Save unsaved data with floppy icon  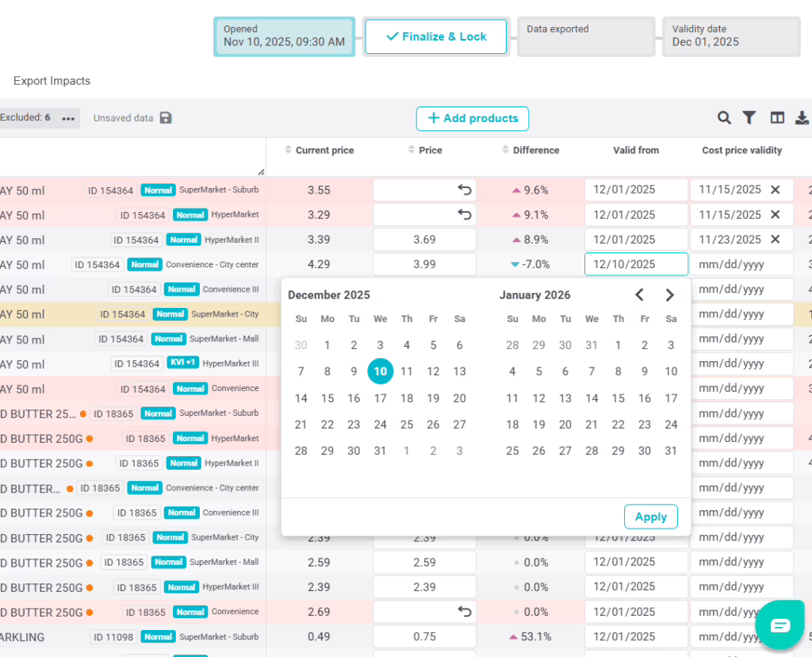(166, 118)
